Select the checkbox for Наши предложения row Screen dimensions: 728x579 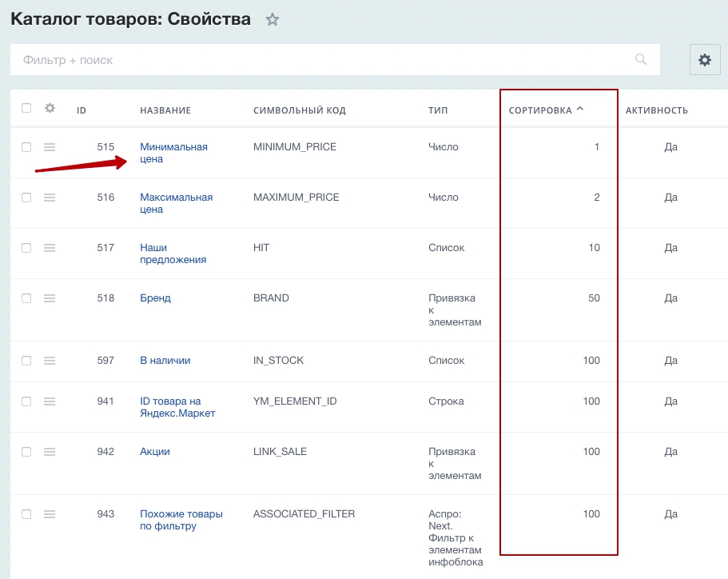click(26, 248)
